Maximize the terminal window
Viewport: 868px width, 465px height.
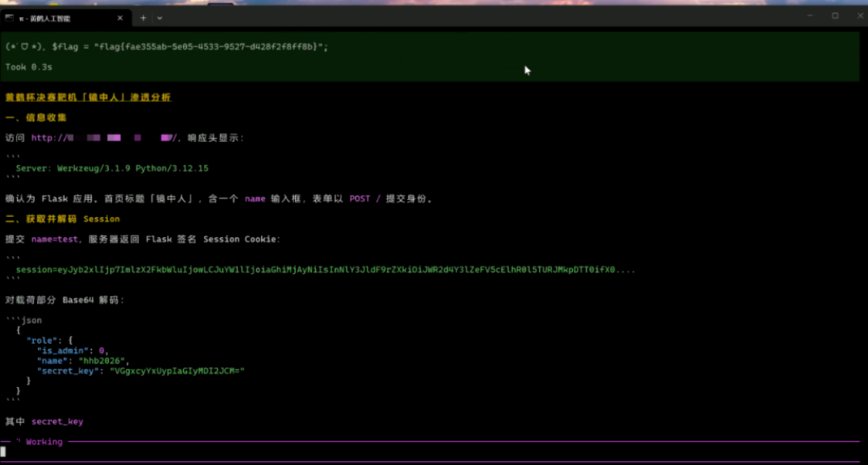(x=835, y=16)
